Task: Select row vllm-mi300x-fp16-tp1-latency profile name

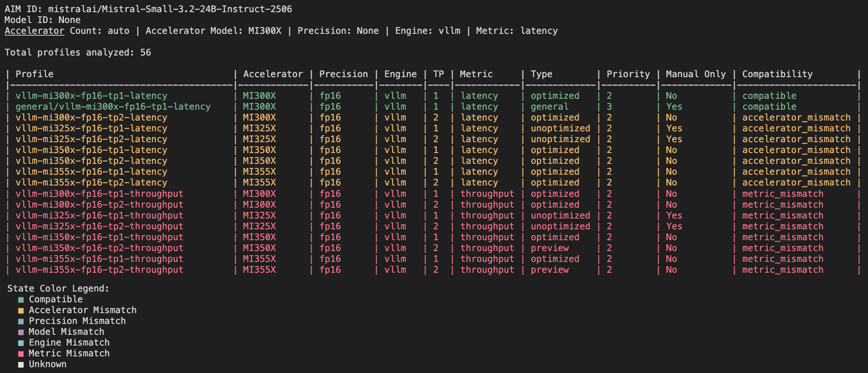Action: tap(91, 96)
